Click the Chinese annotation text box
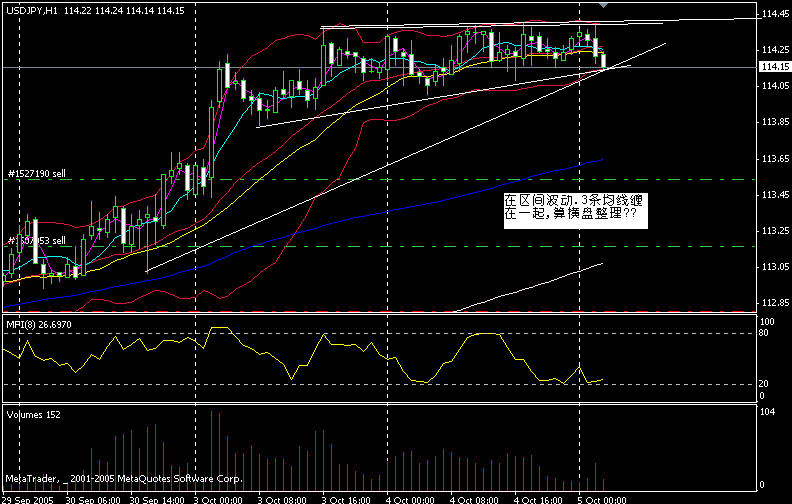 pos(575,211)
